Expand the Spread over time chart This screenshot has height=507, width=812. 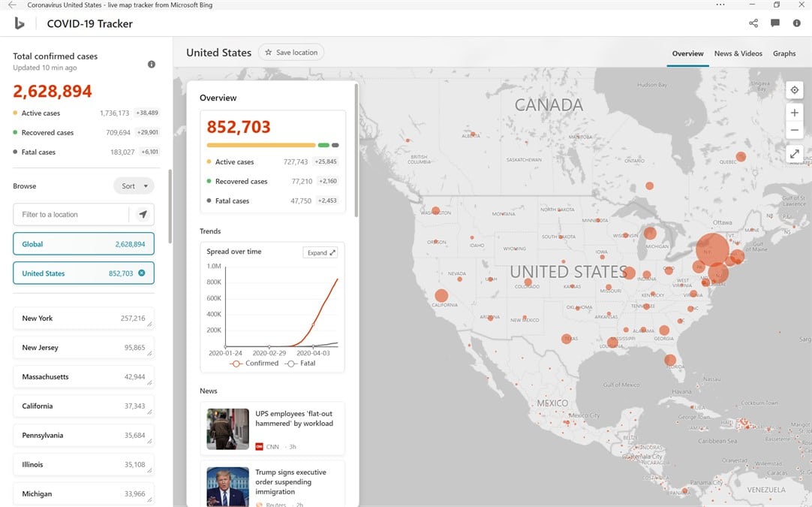[321, 253]
